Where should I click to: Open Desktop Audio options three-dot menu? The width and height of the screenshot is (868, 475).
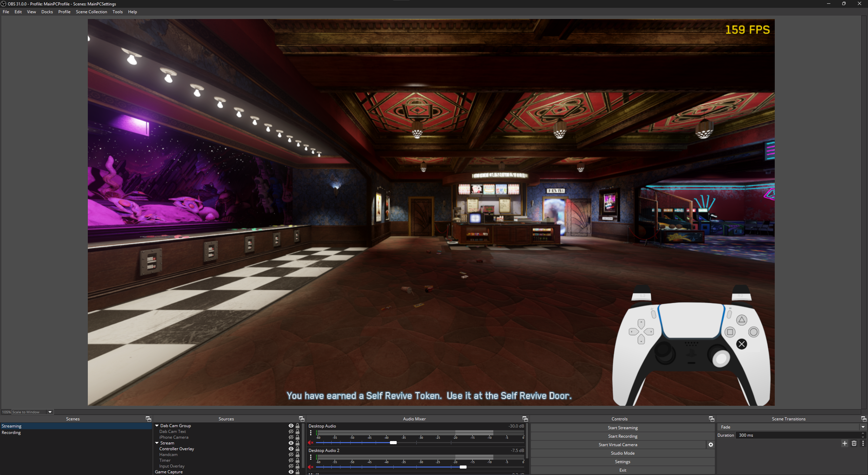[x=311, y=433]
